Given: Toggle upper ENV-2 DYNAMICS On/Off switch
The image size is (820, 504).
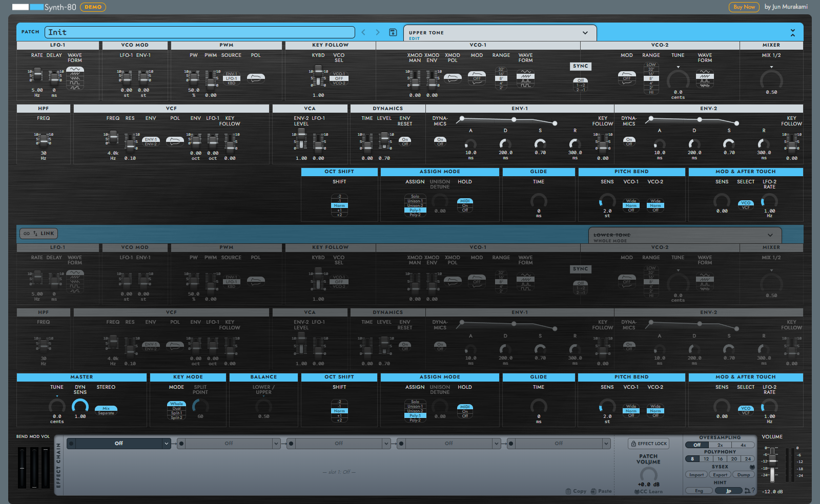Looking at the screenshot, I should click(629, 141).
